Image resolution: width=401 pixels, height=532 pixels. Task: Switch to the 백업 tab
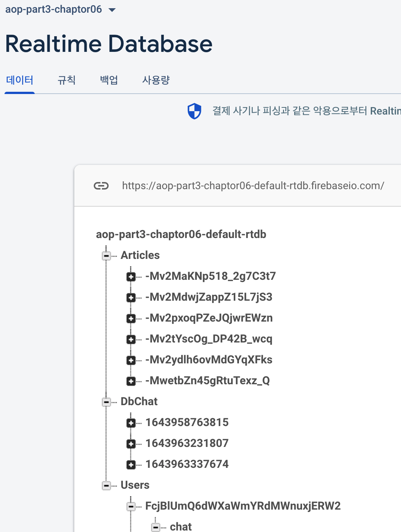[109, 80]
